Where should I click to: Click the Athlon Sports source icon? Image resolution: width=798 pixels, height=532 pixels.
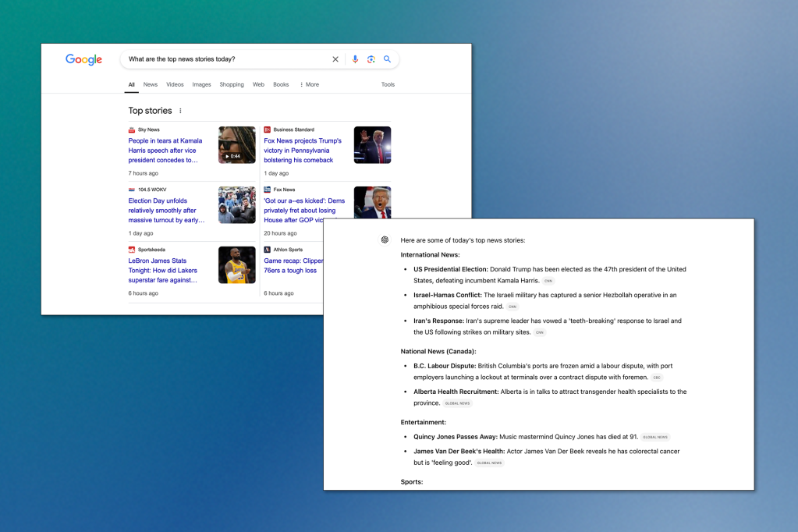268,250
